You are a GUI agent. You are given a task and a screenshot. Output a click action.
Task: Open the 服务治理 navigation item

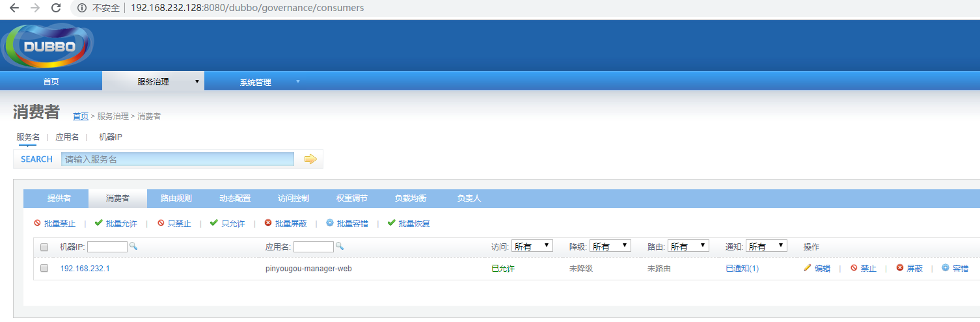(x=153, y=81)
